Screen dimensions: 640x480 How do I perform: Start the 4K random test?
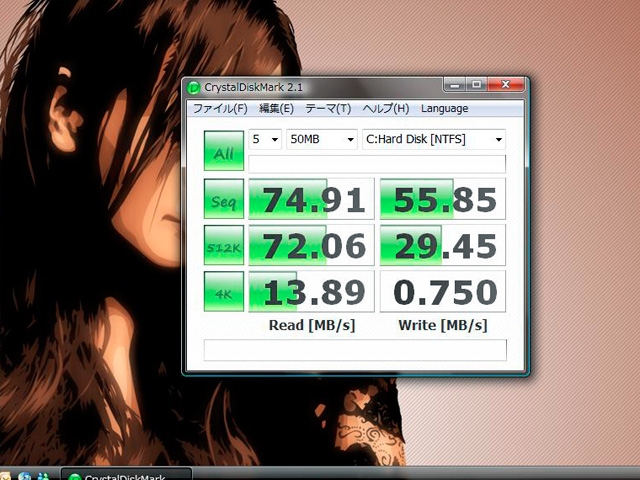(x=224, y=291)
